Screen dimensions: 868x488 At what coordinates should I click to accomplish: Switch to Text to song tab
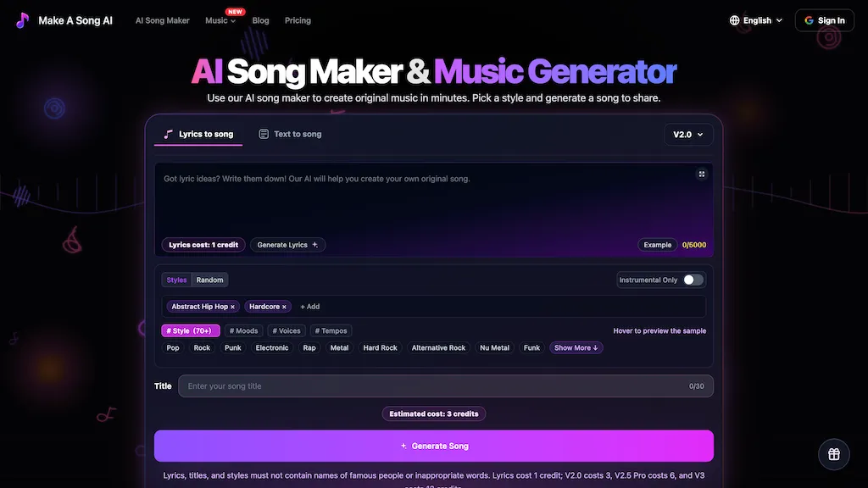pos(290,134)
